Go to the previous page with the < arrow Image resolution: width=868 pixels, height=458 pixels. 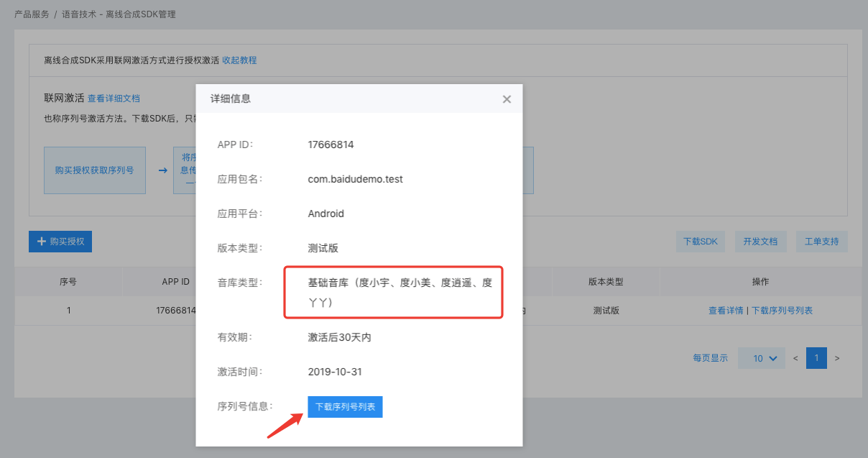[x=795, y=358]
